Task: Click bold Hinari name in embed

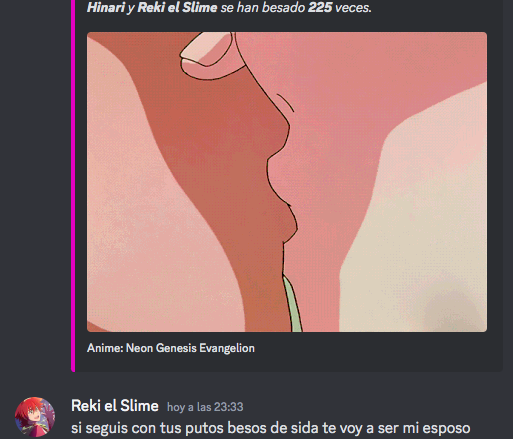Action: (x=106, y=7)
